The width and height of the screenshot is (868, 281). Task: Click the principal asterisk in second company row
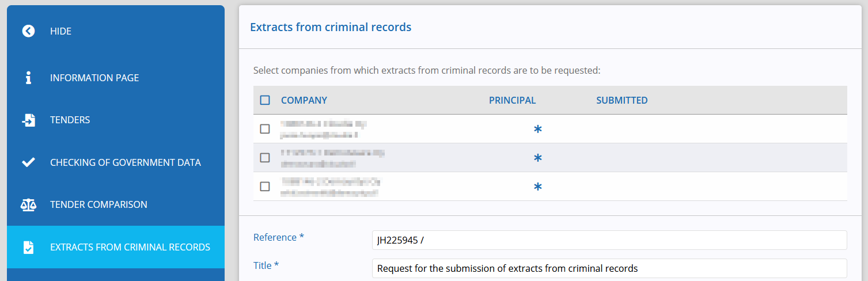(x=537, y=158)
